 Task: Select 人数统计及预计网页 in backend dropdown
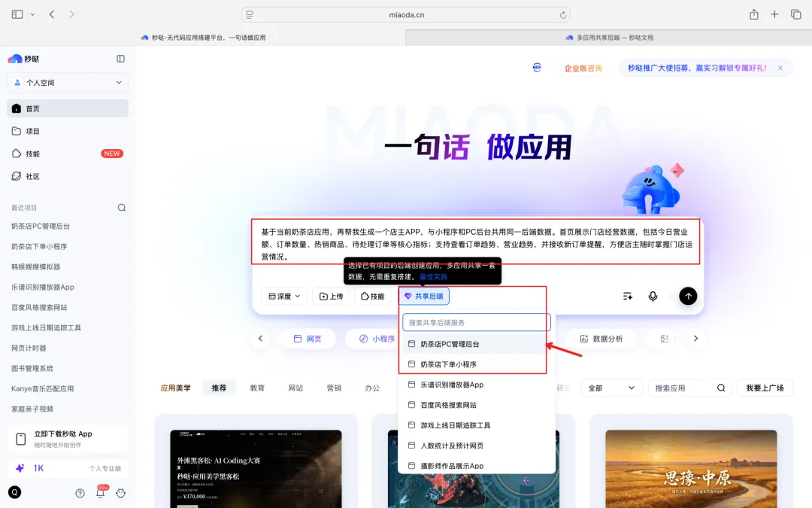[477, 446]
